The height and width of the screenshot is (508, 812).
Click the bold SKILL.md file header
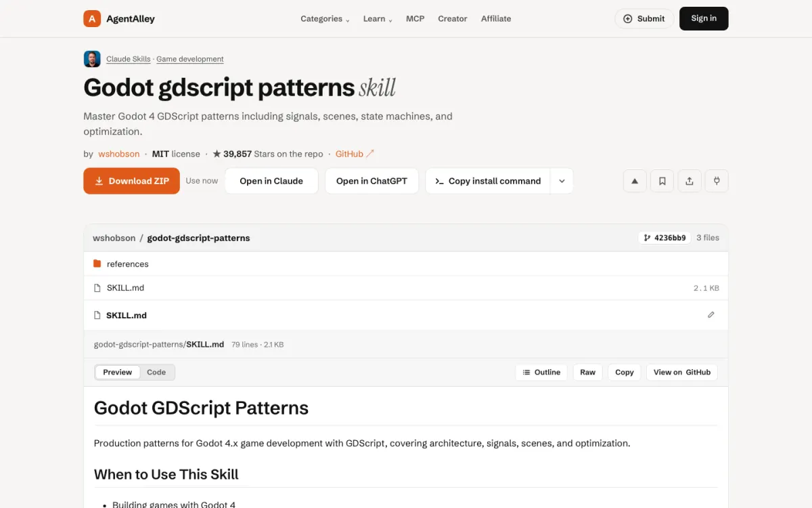coord(127,315)
